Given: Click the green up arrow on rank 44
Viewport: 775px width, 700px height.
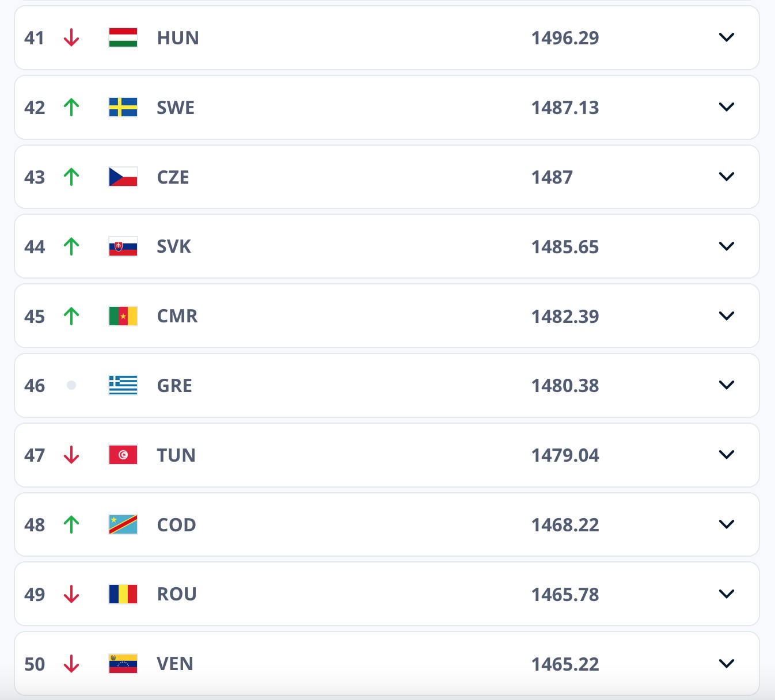Looking at the screenshot, I should 71,246.
